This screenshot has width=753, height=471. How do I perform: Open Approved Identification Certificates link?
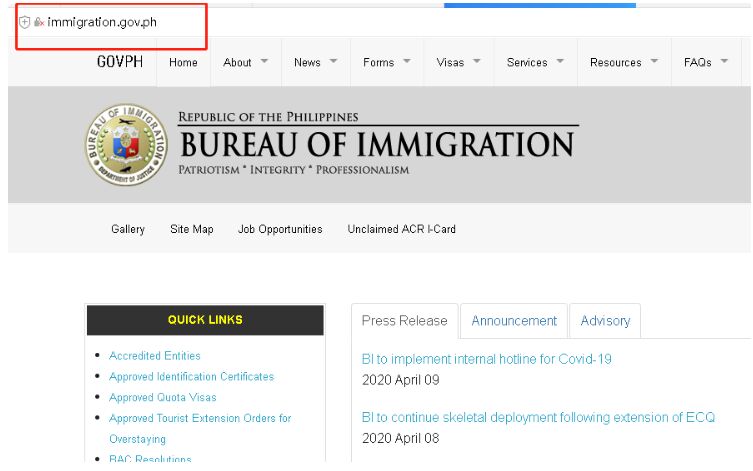[x=192, y=376]
